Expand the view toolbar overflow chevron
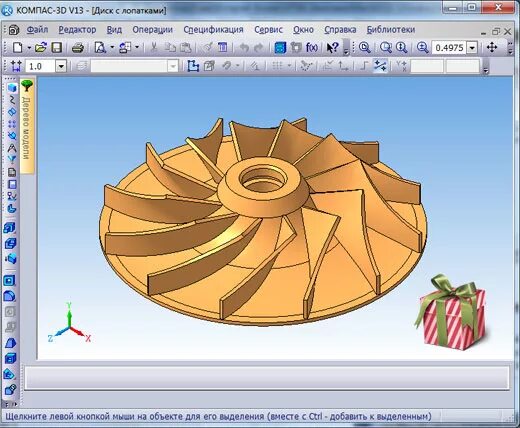The height and width of the screenshot is (428, 520). click(x=510, y=51)
